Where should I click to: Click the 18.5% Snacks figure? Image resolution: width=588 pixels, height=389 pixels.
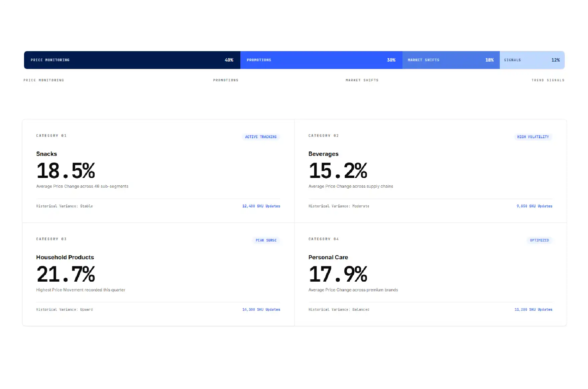click(x=66, y=171)
